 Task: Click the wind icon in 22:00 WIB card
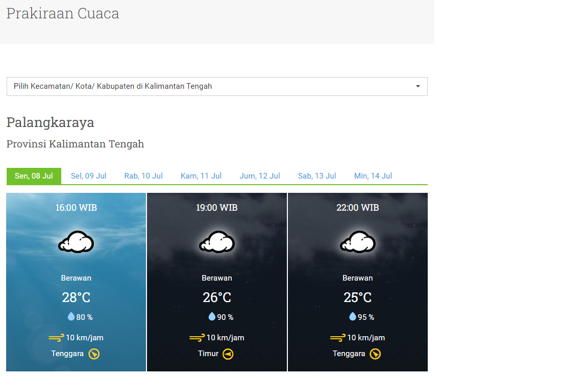pyautogui.click(x=338, y=338)
